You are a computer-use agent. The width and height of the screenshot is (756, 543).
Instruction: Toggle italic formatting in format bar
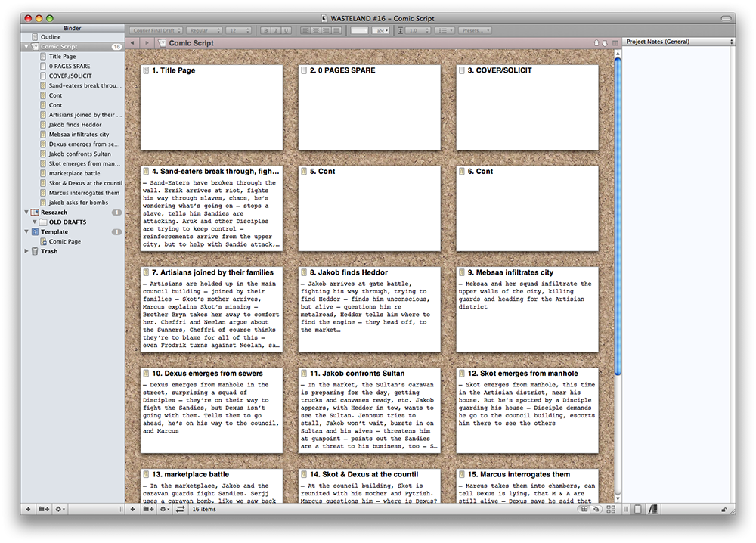pos(276,30)
